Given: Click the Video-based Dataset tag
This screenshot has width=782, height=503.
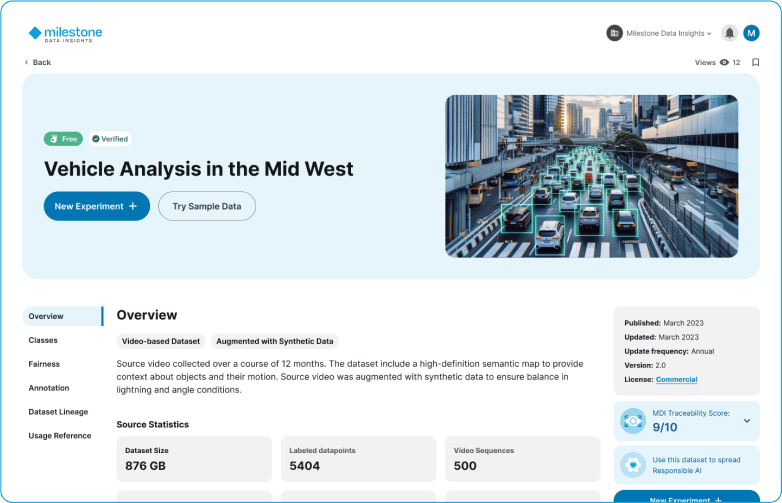Looking at the screenshot, I should pyautogui.click(x=161, y=341).
